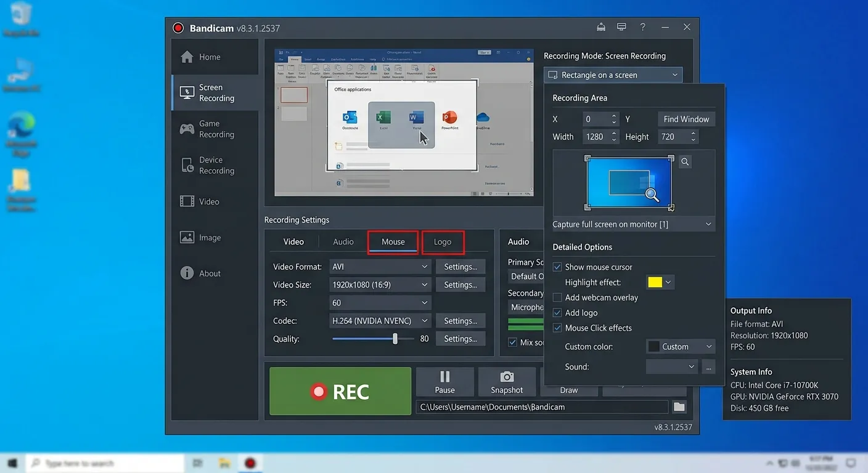Screen dimensions: 868x473
Task: Click the Width stepper arrows
Action: click(614, 137)
